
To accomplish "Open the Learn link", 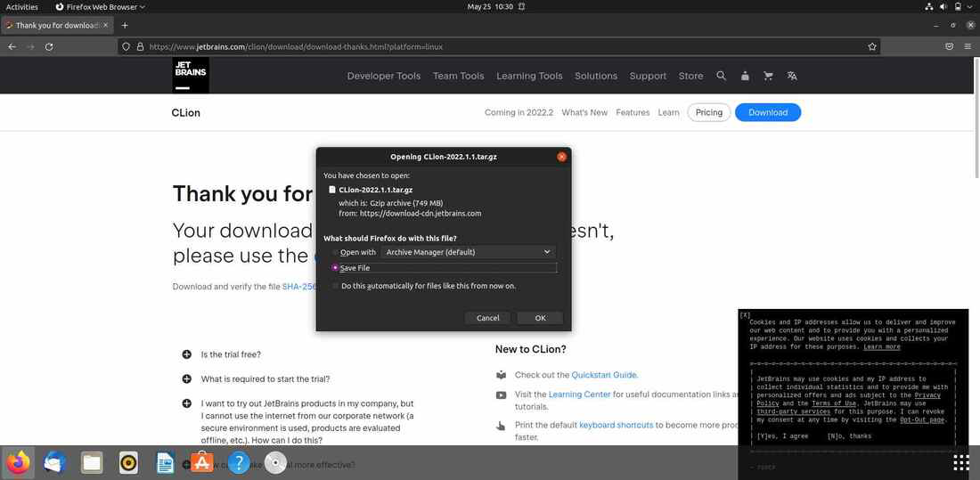I will pos(668,112).
